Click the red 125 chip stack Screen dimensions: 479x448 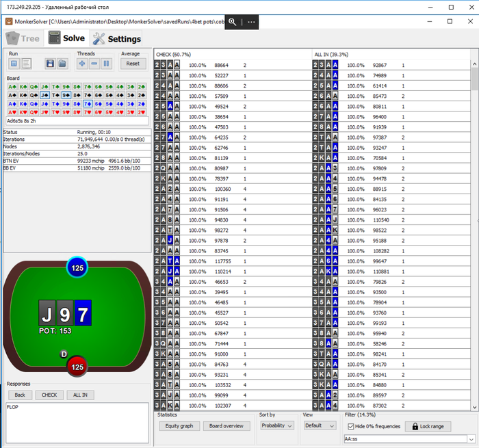[x=77, y=367]
